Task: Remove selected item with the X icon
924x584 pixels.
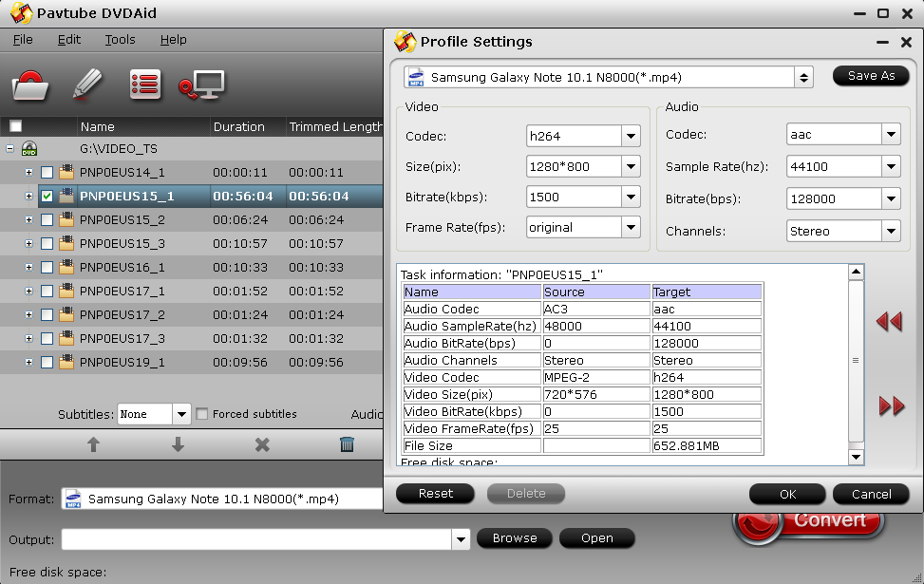Action: tap(262, 444)
